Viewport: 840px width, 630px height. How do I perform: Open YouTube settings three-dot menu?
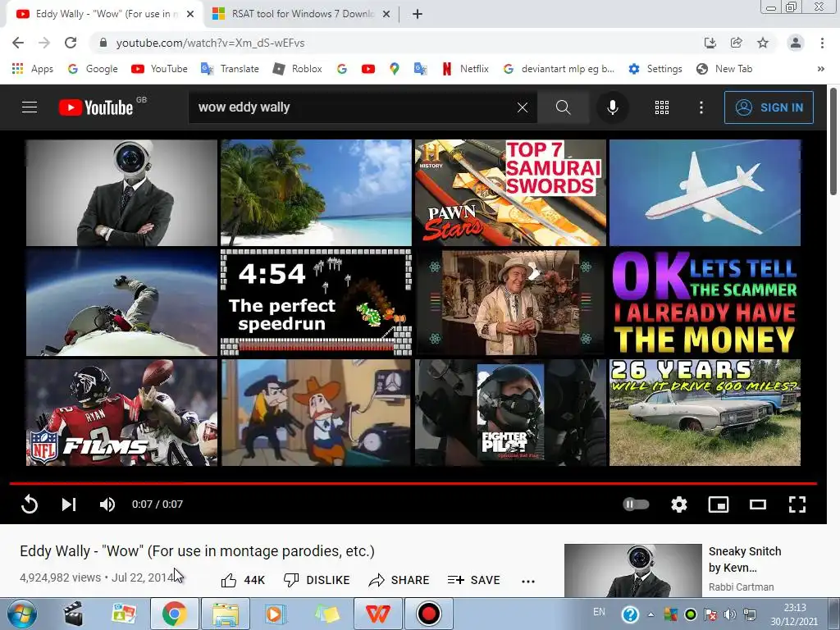coord(701,107)
